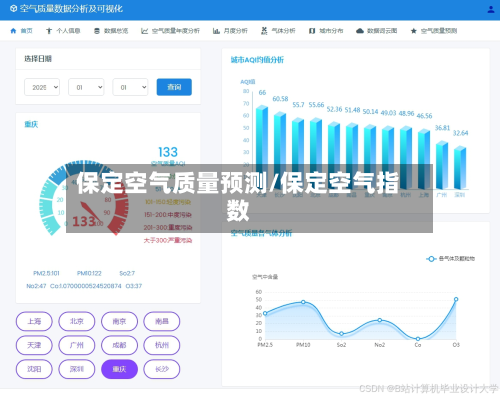Click the database icon for 数据总览
This screenshot has width=500, height=397.
click(x=97, y=31)
